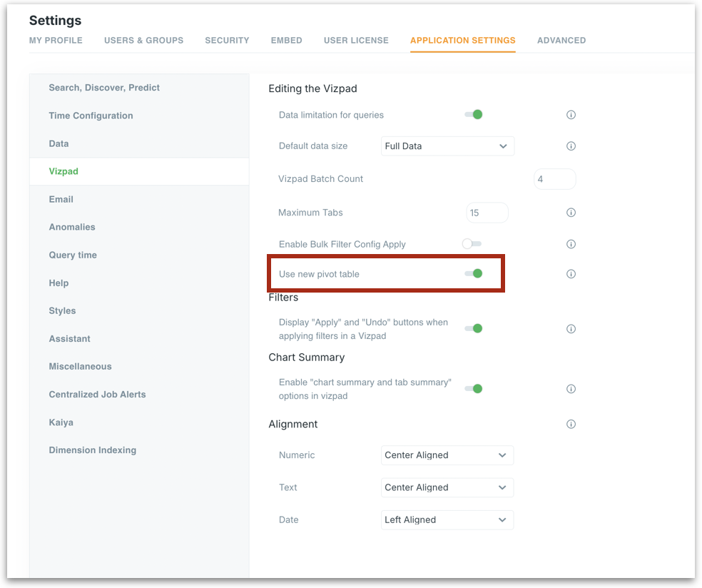
Task: Click info icon beside Use new pivot table
Action: pyautogui.click(x=571, y=274)
